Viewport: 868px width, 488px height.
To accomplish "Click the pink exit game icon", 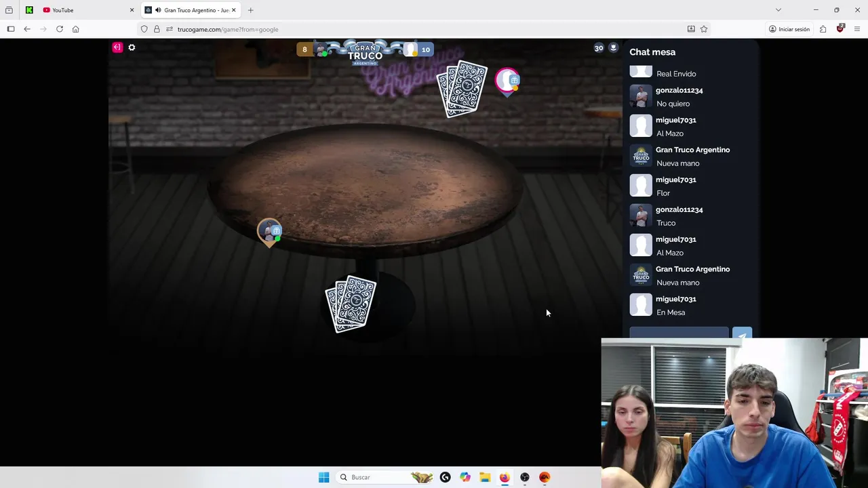I will tap(117, 47).
